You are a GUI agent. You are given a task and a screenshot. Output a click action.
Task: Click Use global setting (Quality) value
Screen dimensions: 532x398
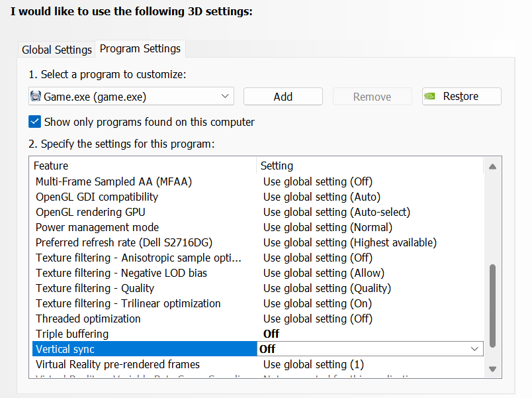(x=327, y=288)
